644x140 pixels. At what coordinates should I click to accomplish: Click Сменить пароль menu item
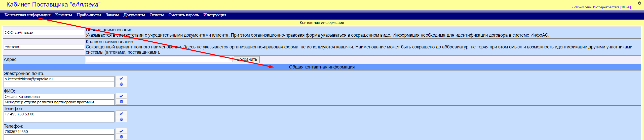183,15
